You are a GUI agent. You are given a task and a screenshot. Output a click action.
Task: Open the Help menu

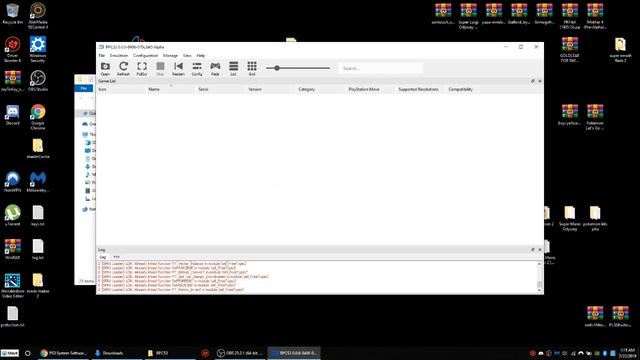tap(200, 56)
